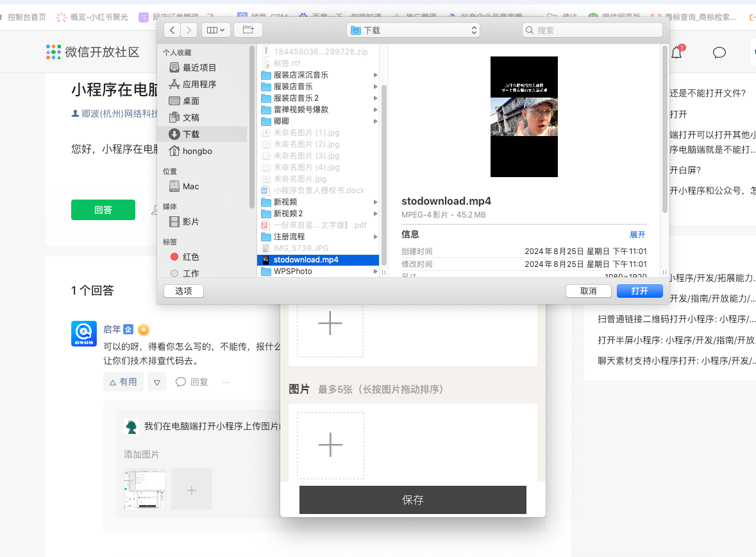Create new folder in file dialog
This screenshot has width=756, height=557.
pos(248,30)
